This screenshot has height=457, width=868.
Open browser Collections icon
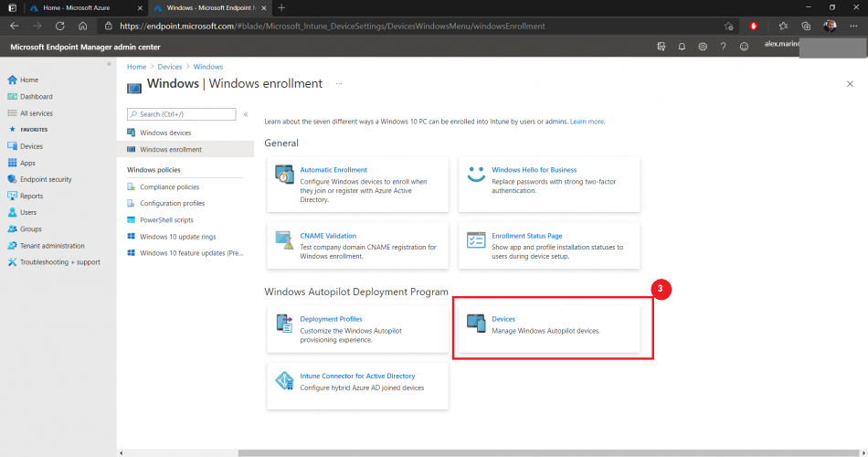click(806, 26)
